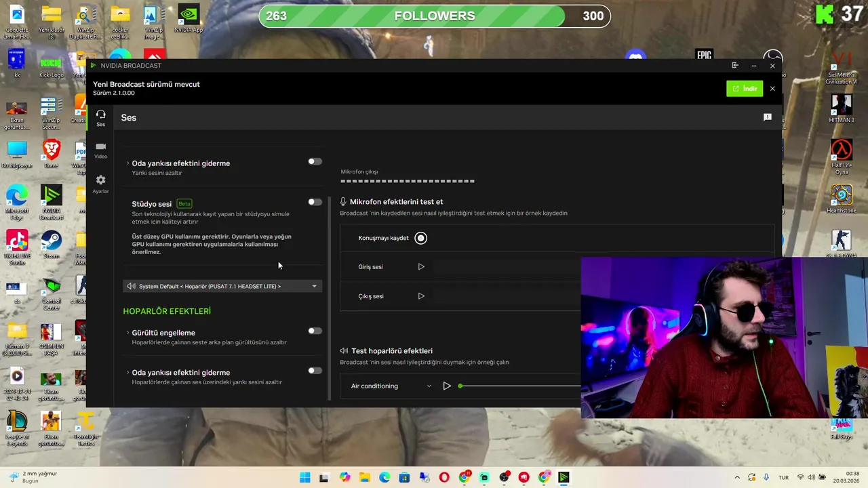Click the Beta badge next to Stüdyo sesi
The width and height of the screenshot is (868, 488).
pos(184,204)
